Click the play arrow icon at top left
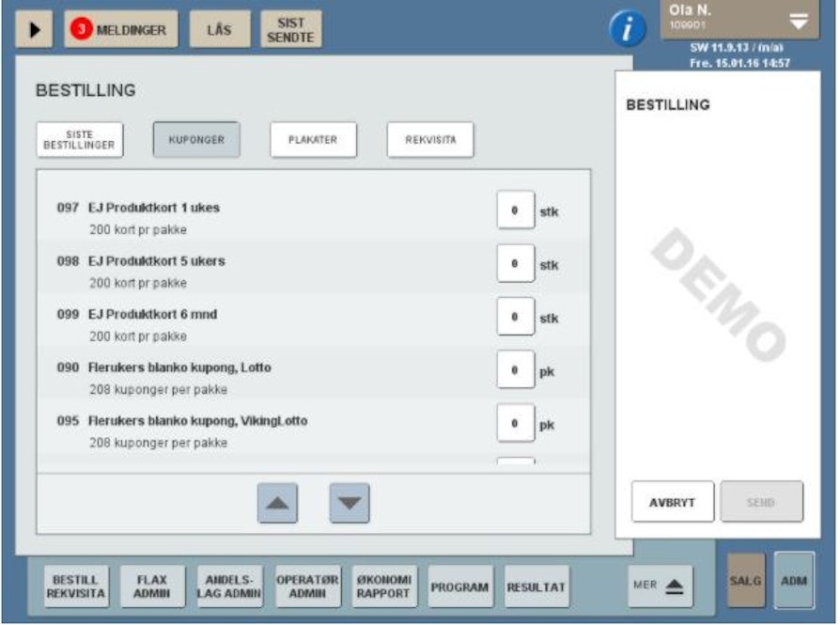The width and height of the screenshot is (840, 625). tap(34, 30)
